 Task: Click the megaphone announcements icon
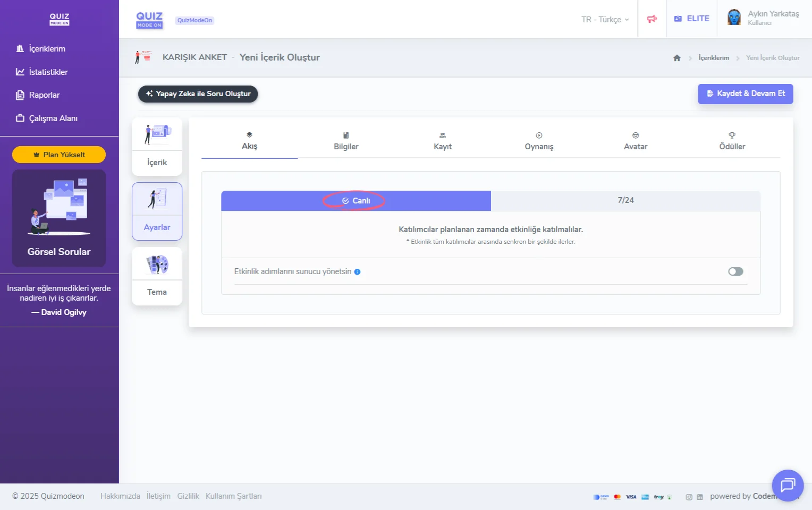point(652,19)
